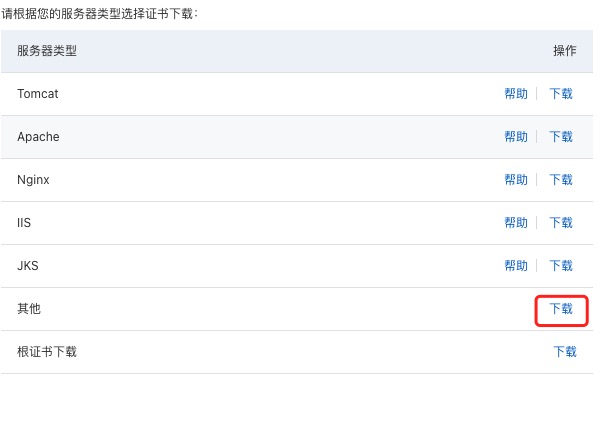The image size is (606, 421).
Task: Click highlighted download link for 其他
Action: (561, 310)
